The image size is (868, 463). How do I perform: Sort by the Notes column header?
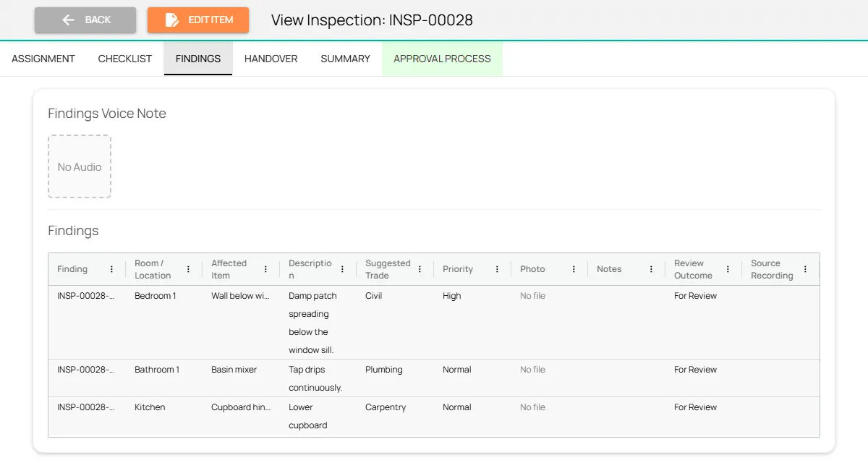tap(609, 269)
